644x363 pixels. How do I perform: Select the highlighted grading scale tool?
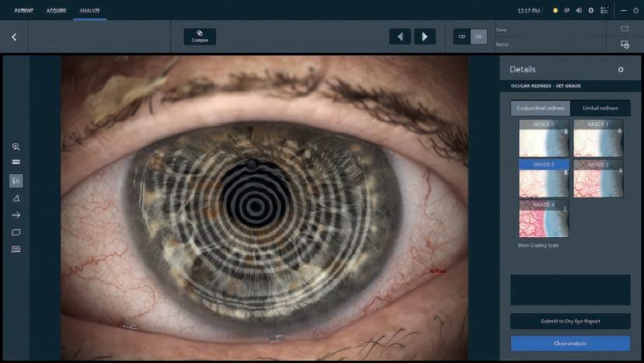pos(16,180)
